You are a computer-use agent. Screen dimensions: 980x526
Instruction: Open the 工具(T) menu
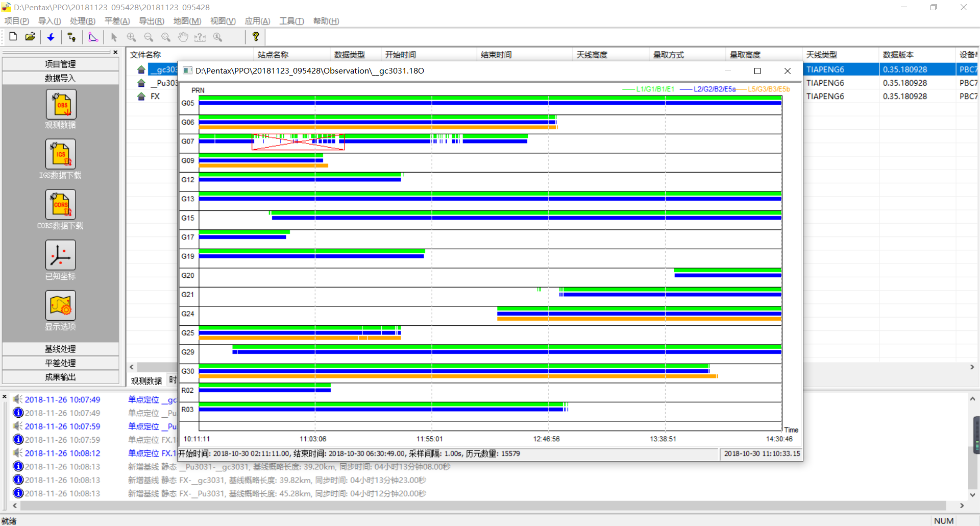click(291, 21)
